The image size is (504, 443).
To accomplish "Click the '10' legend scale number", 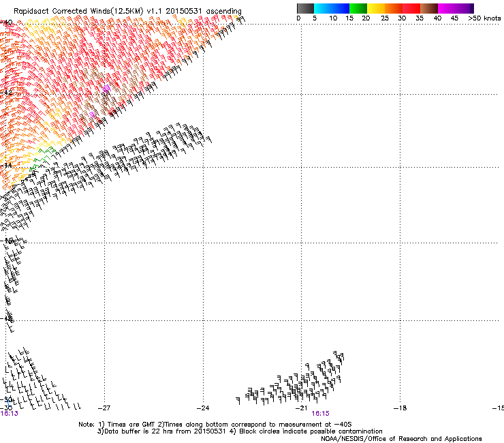I will coord(333,18).
